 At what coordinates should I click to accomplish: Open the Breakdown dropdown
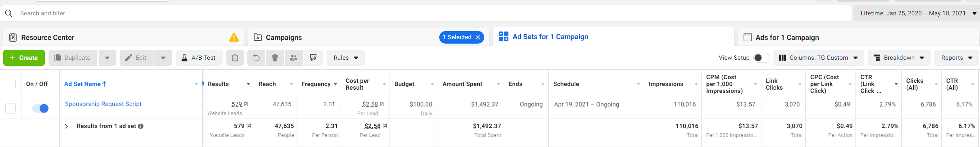point(899,58)
